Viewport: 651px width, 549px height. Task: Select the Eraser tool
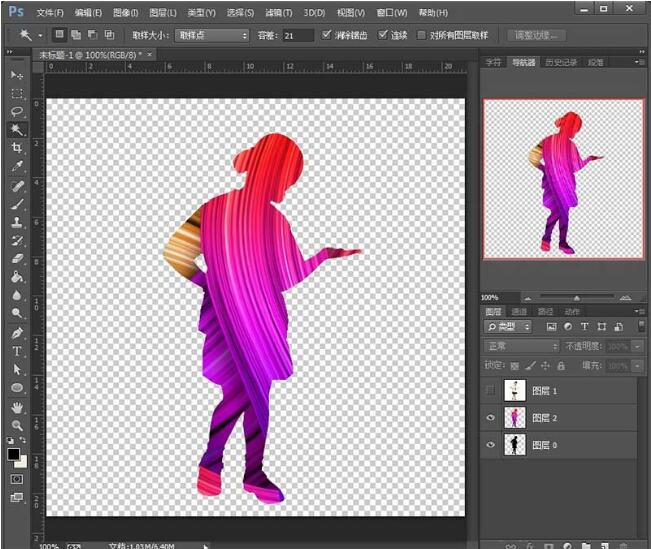[17, 259]
